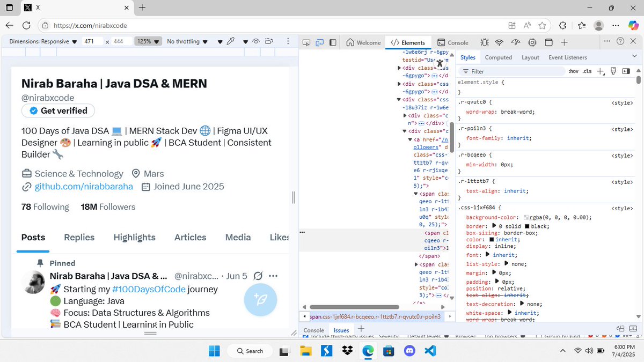
Task: Select the Posts profile tab
Action: (33, 238)
